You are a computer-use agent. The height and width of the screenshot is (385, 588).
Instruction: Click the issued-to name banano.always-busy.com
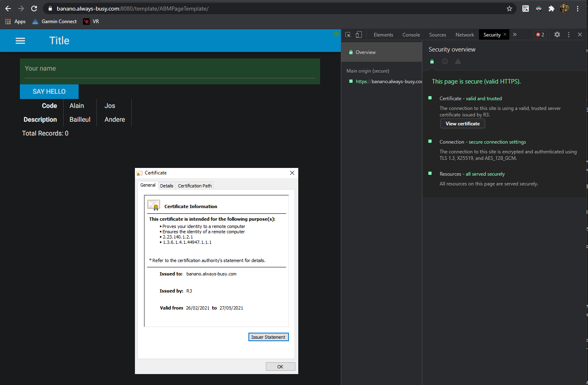click(x=212, y=274)
